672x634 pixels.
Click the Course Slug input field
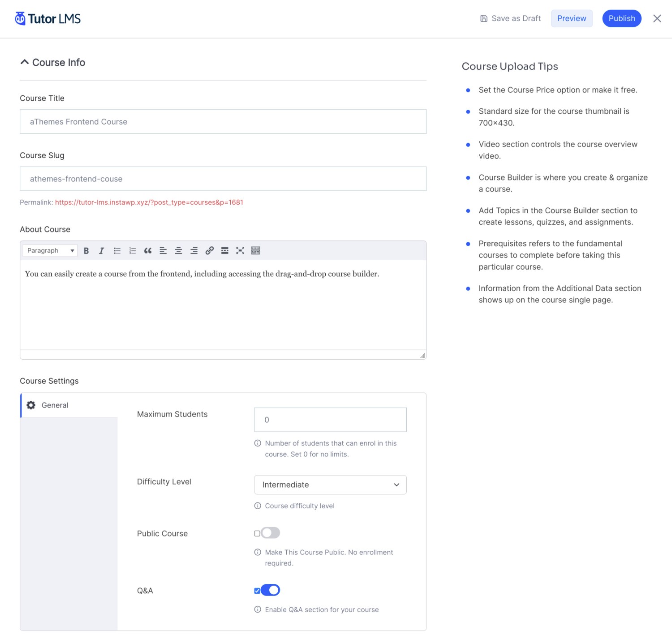[x=223, y=179]
